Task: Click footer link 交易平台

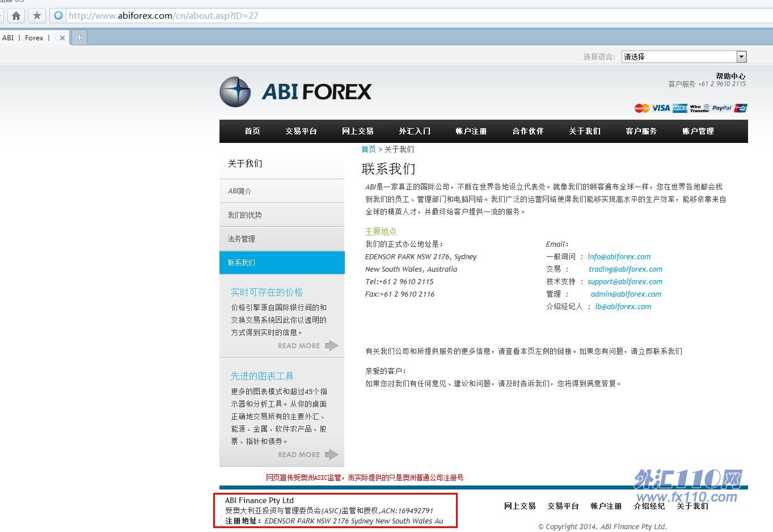Action: [x=563, y=506]
